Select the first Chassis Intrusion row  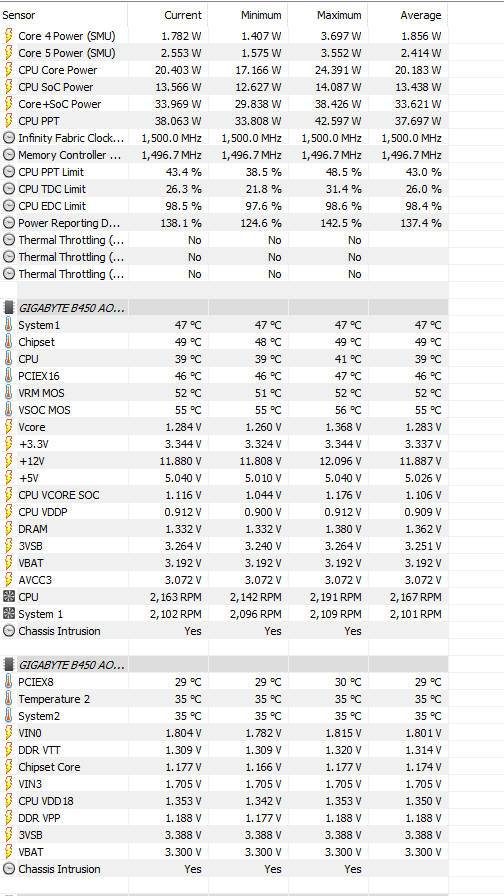(x=224, y=631)
